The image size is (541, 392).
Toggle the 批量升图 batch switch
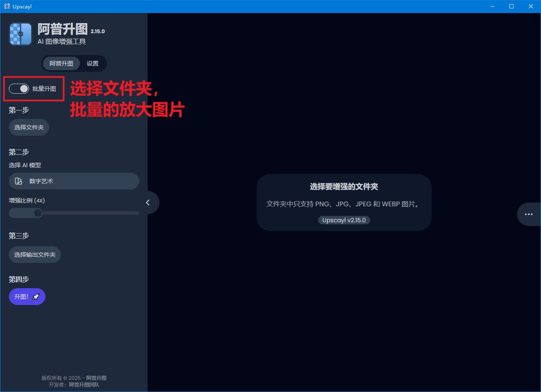pos(19,89)
